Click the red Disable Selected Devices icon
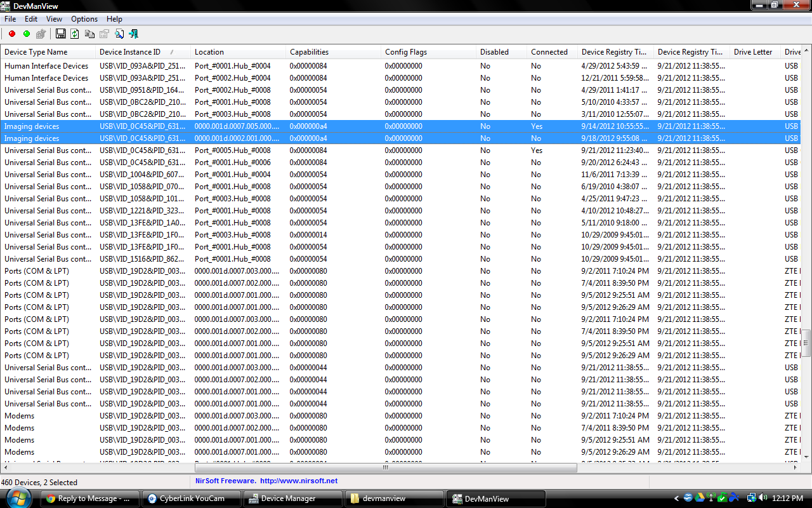Screen dimensions: 812x508 coord(11,34)
